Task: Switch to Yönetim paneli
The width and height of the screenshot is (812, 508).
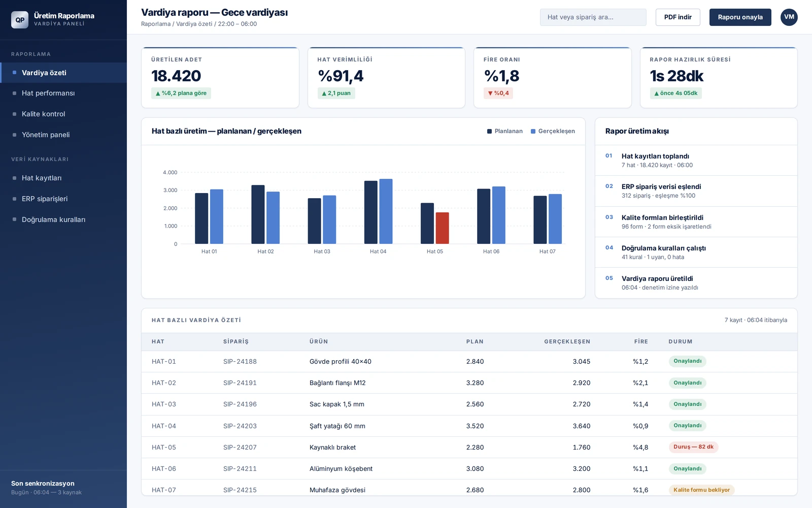Action: pos(63,135)
